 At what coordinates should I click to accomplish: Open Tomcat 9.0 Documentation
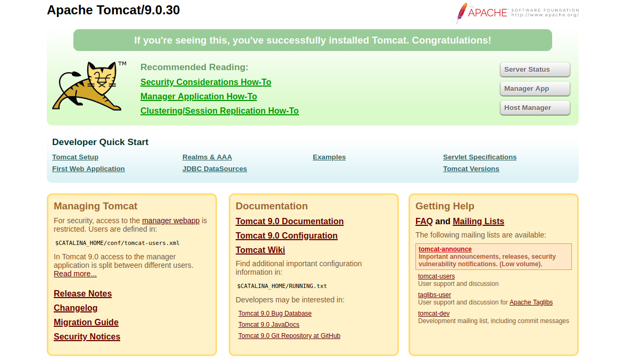(x=289, y=221)
